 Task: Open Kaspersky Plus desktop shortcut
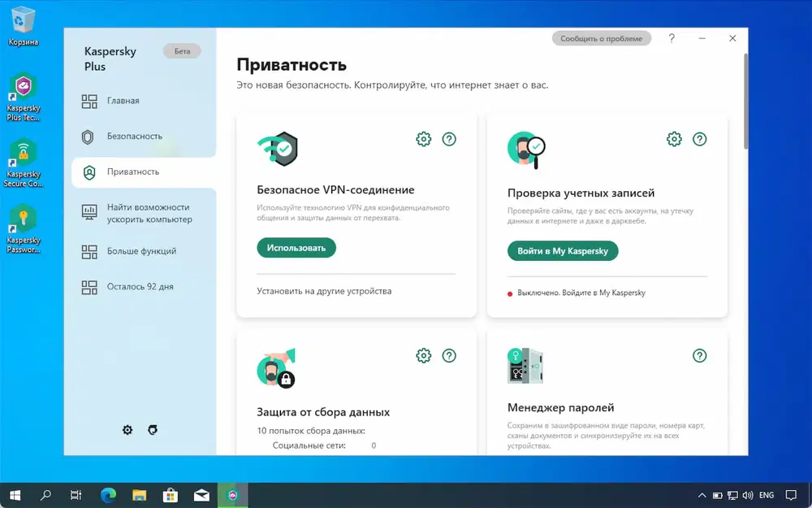pos(23,97)
